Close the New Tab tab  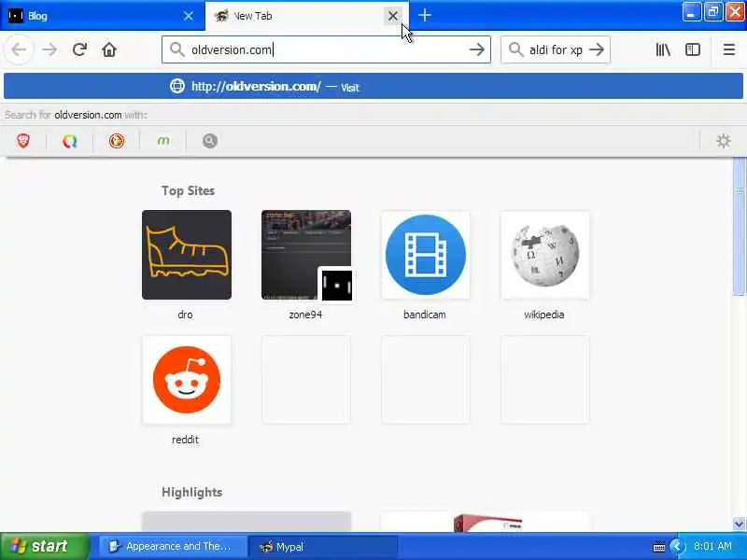pos(392,16)
